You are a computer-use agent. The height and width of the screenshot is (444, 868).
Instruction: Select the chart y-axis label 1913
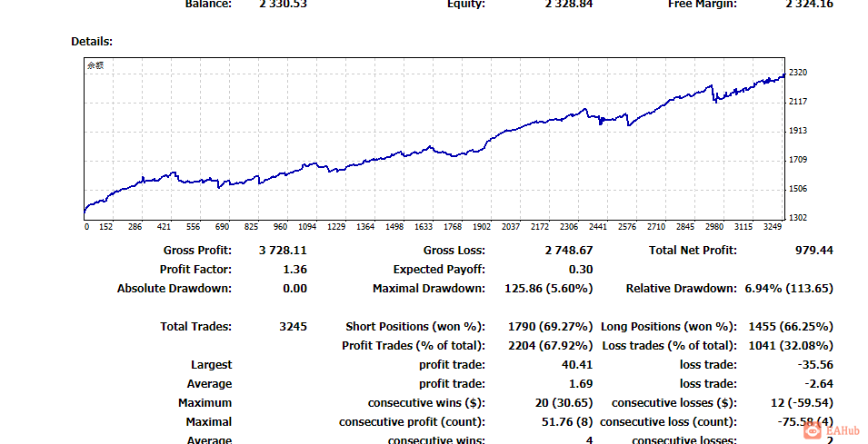[798, 131]
